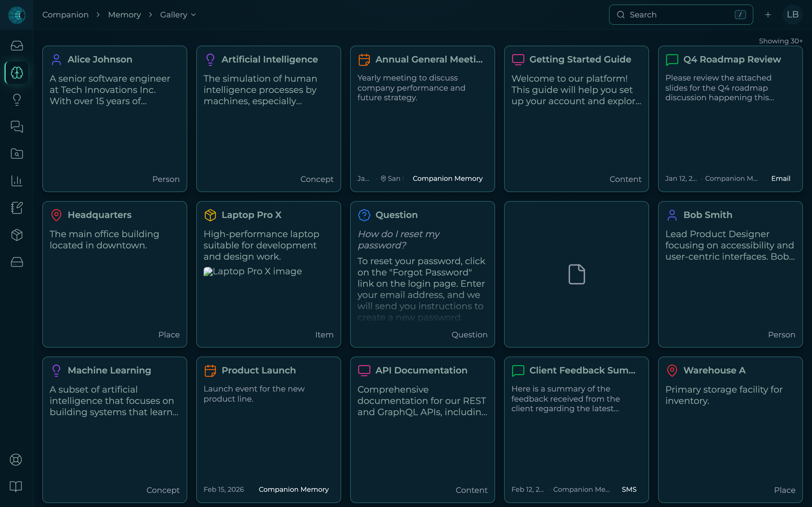Focus the Search input field
This screenshot has height=507, width=812.
tap(681, 15)
